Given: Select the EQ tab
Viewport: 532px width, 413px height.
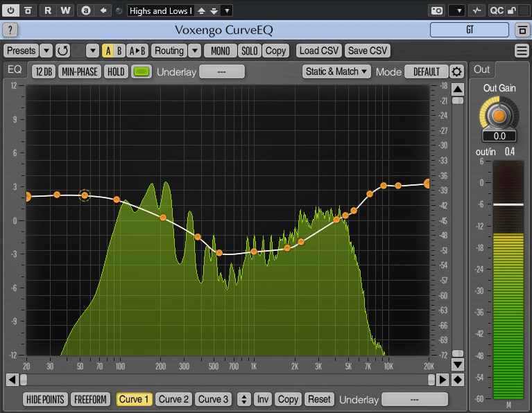Looking at the screenshot, I should coord(15,69).
